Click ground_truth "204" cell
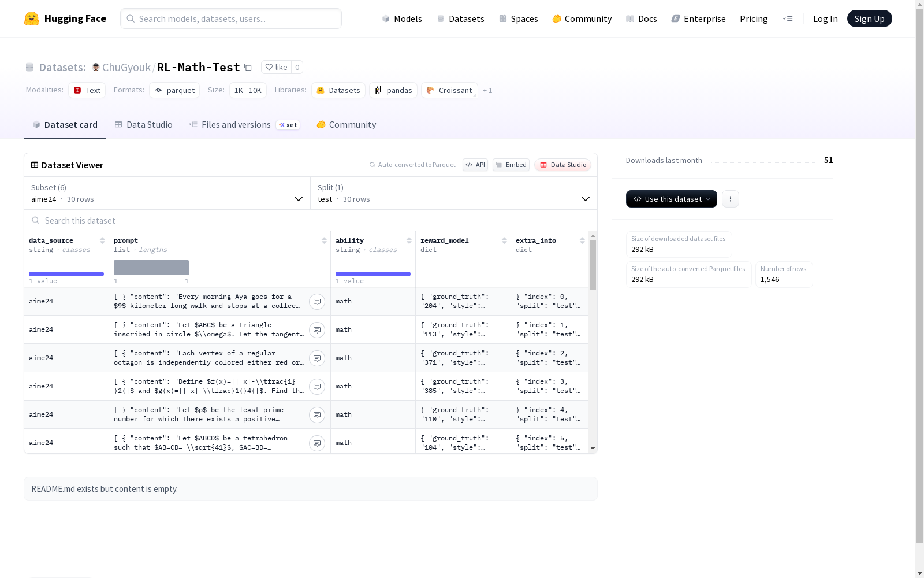Image resolution: width=924 pixels, height=578 pixels. pyautogui.click(x=463, y=301)
